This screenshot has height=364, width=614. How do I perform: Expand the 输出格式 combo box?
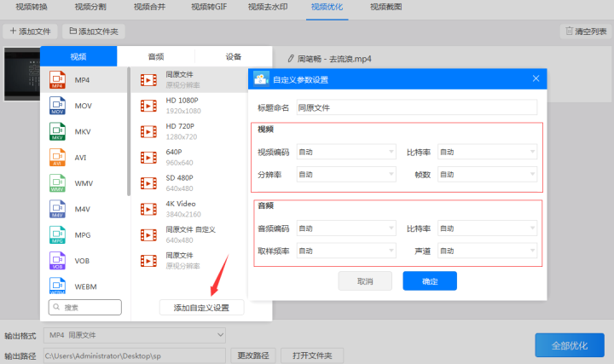(135, 335)
